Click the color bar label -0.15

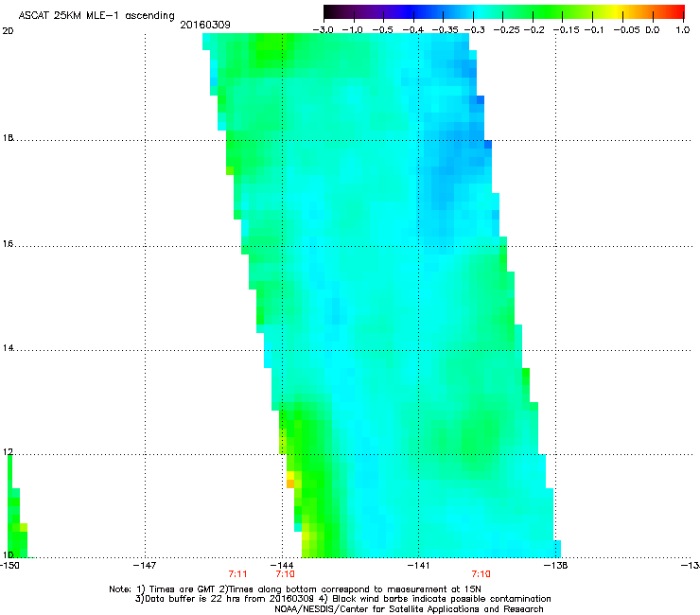click(x=566, y=30)
